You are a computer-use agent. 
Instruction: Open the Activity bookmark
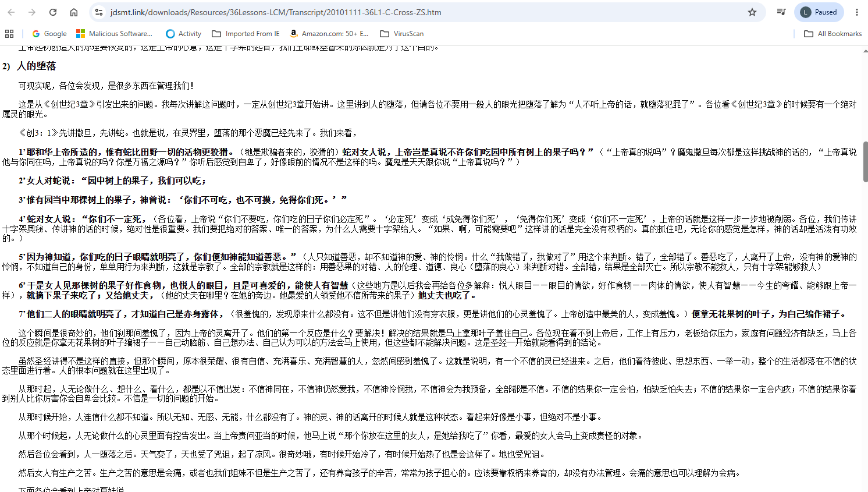coord(184,34)
